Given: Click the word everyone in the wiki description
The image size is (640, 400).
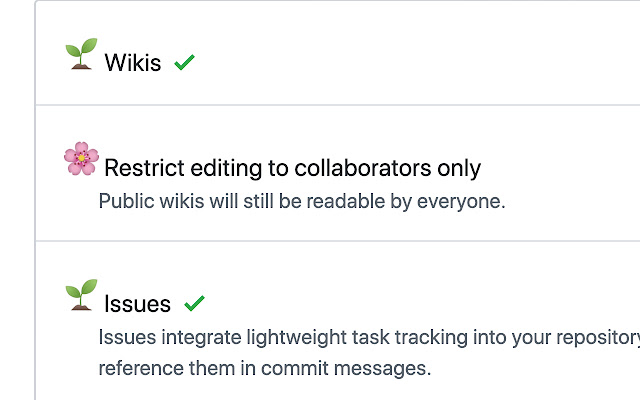Looking at the screenshot, I should pyautogui.click(x=461, y=201).
